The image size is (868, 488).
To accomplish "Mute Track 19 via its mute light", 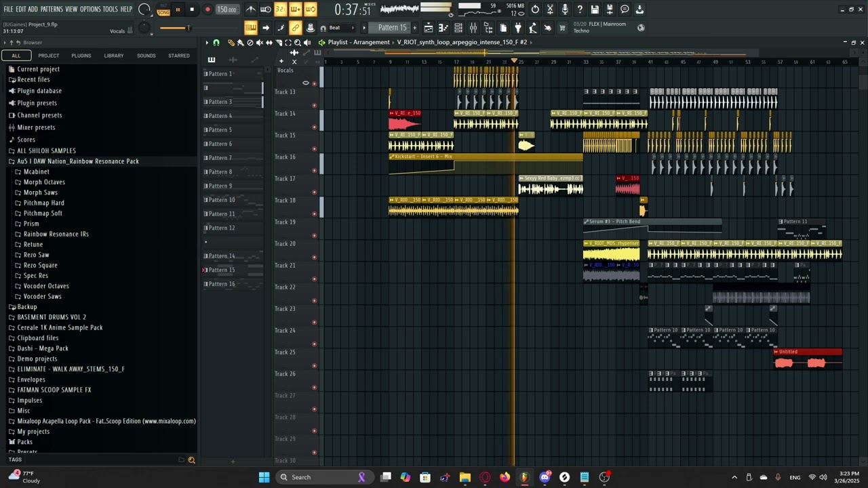I will (314, 236).
